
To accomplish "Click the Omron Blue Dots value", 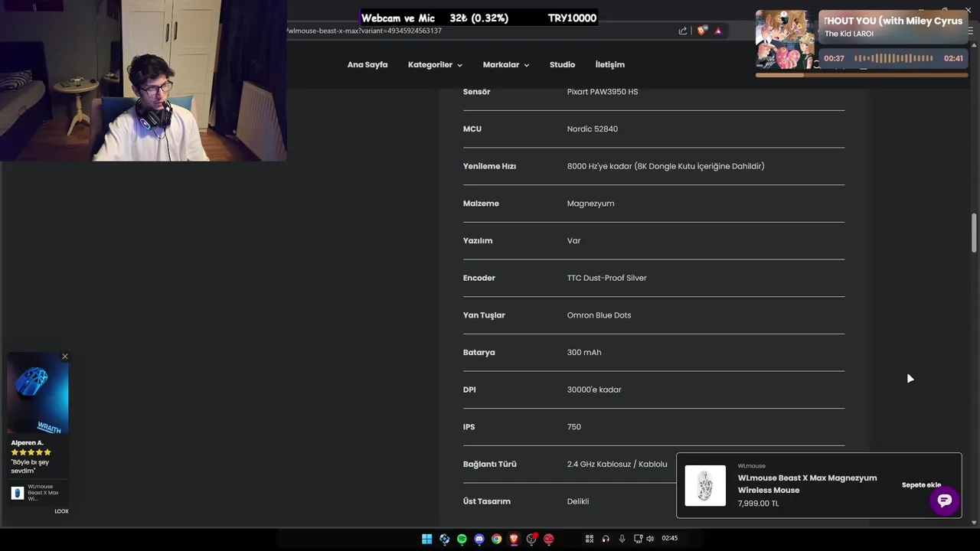I will pyautogui.click(x=599, y=315).
